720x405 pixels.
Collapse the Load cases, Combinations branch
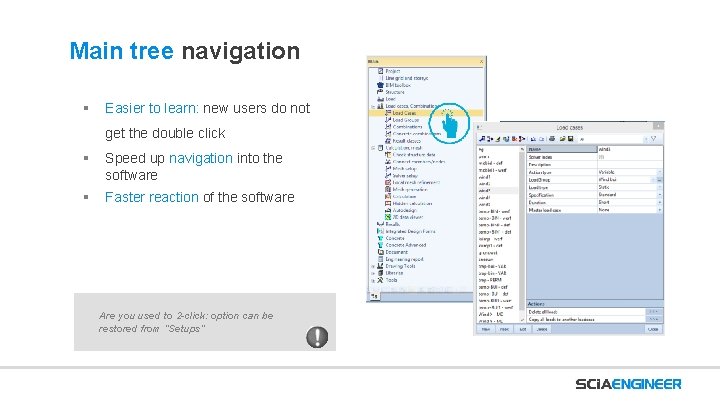point(373,106)
